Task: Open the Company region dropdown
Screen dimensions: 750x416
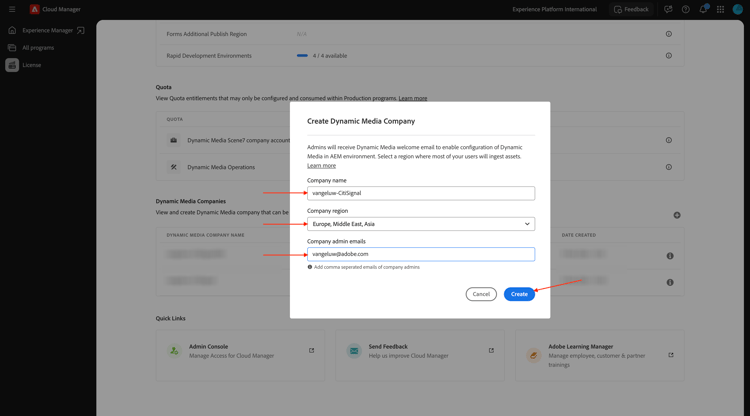Action: (x=421, y=224)
